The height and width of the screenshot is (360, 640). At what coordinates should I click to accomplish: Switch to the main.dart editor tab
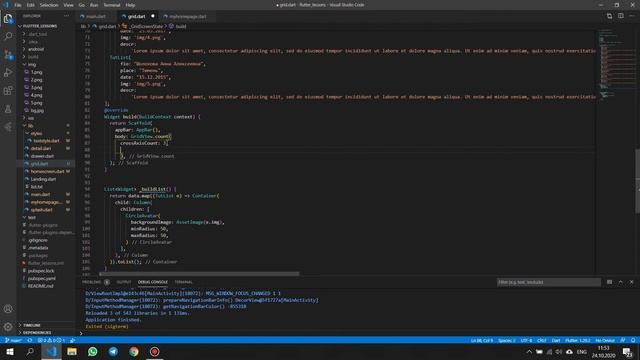pos(96,16)
